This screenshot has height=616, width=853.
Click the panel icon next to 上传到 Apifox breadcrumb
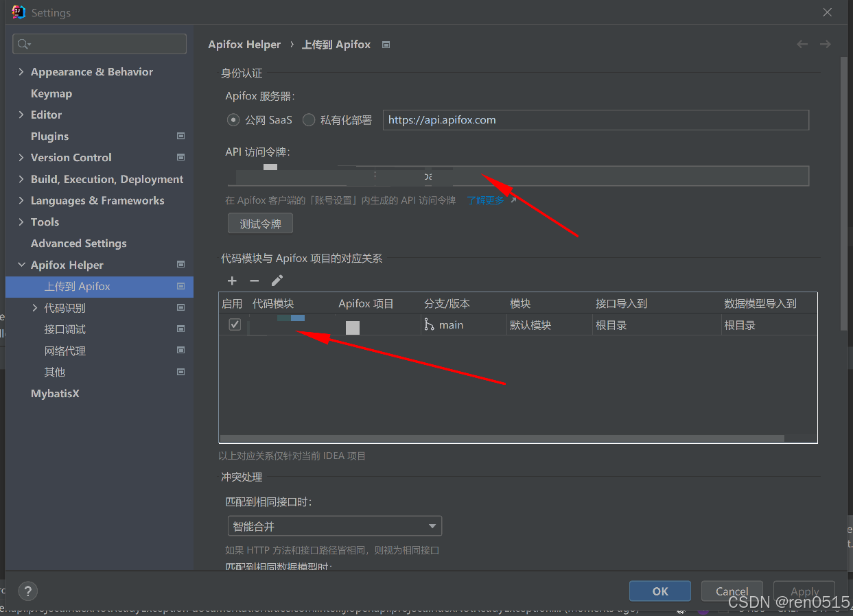386,44
